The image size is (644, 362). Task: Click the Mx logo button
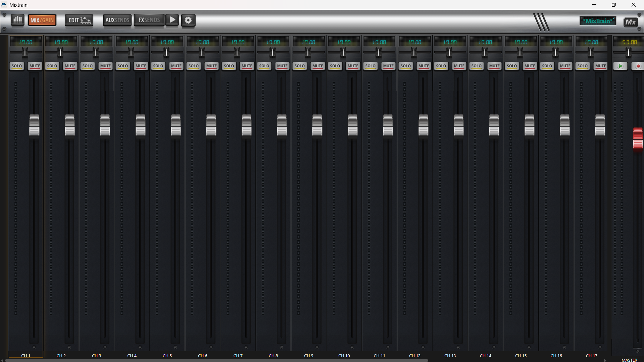click(x=630, y=22)
